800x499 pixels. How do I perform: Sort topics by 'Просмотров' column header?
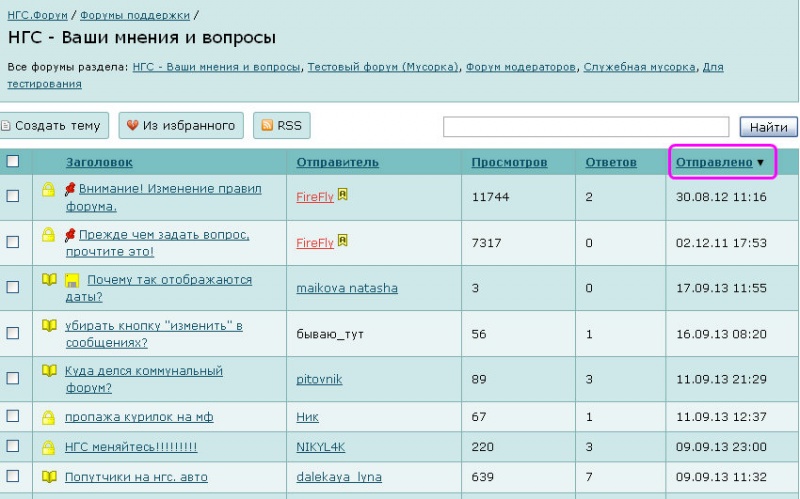pos(509,162)
